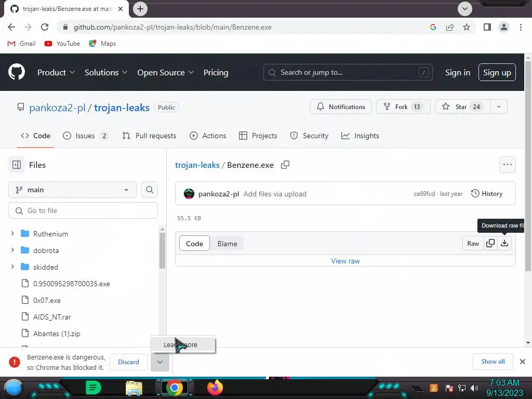Screen dimensions: 532x399
Task: Close the download warning bar
Action: (x=523, y=362)
